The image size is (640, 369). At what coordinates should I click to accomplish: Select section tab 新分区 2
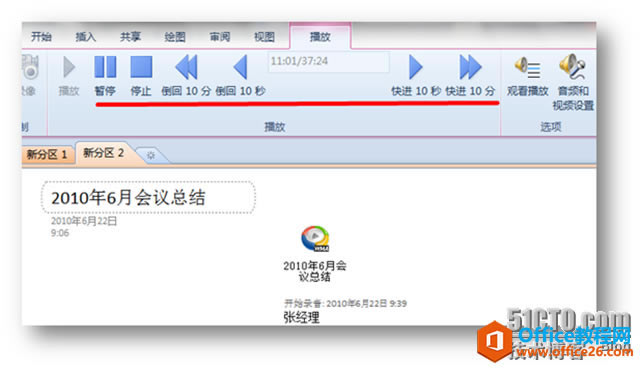click(104, 153)
